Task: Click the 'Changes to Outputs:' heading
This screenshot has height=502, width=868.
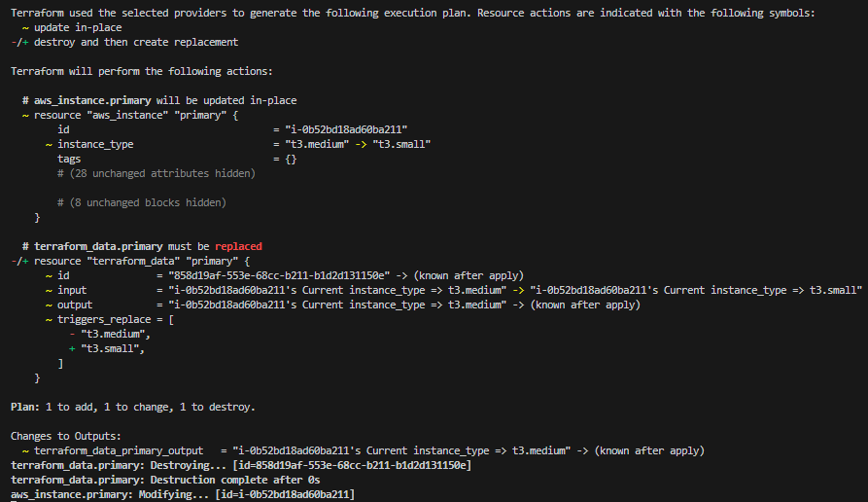Action: [x=66, y=436]
